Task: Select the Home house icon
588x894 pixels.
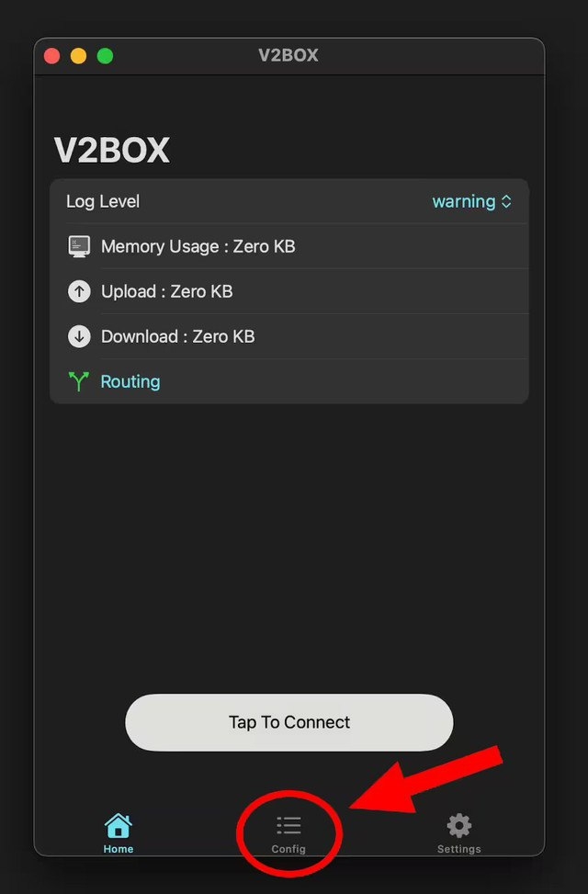Action: 118,825
